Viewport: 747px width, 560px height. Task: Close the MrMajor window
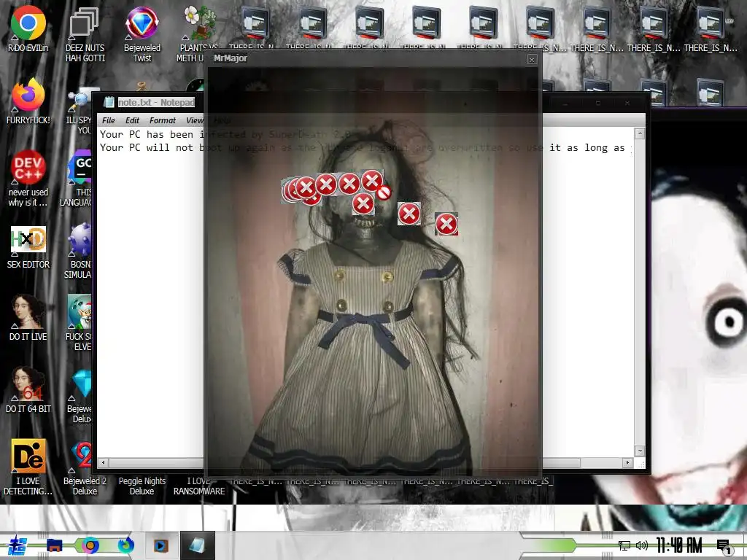tap(532, 59)
